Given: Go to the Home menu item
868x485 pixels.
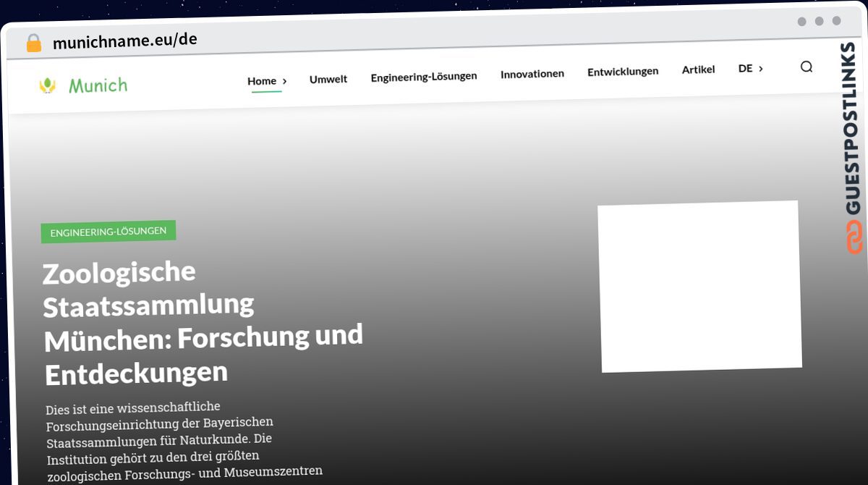Looking at the screenshot, I should (261, 81).
